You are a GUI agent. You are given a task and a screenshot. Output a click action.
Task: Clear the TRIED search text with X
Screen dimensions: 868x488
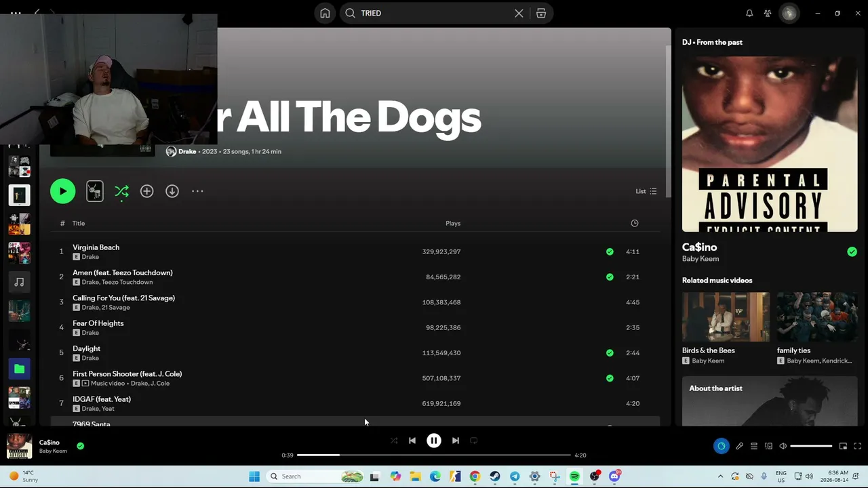(519, 13)
